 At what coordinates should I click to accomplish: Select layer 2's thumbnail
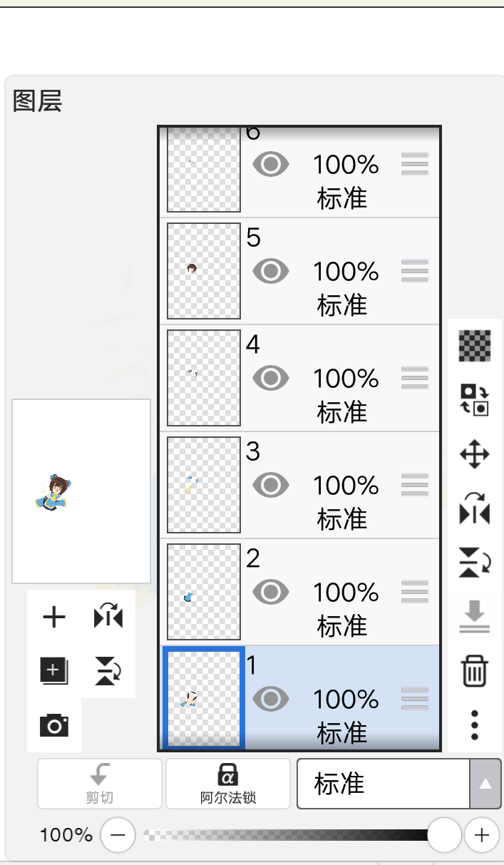point(204,592)
